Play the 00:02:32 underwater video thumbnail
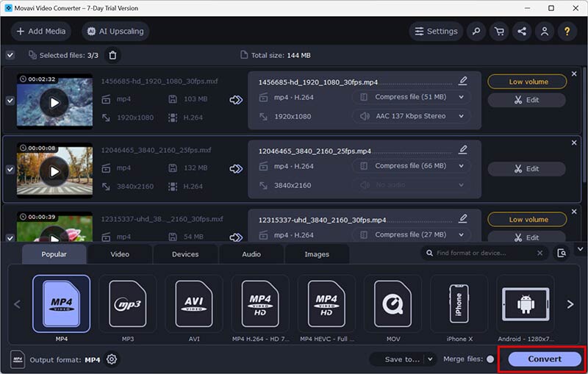 [x=54, y=102]
